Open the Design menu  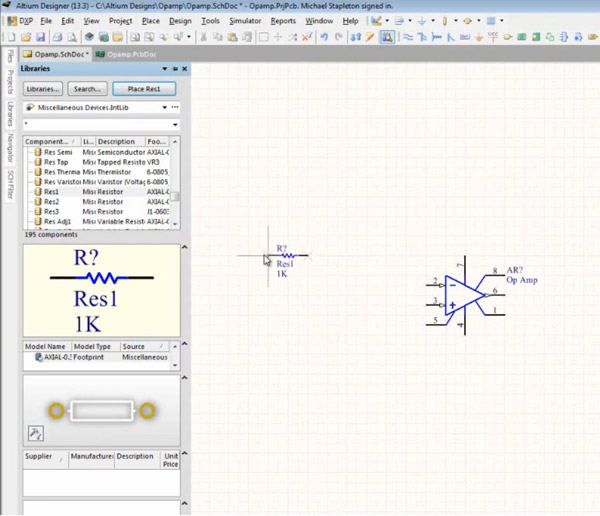click(x=180, y=21)
